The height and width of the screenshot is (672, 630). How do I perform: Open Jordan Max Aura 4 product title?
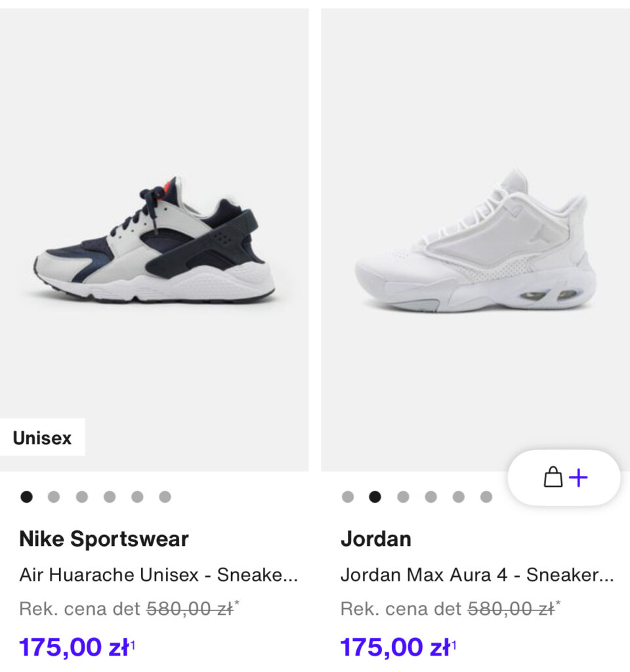477,575
